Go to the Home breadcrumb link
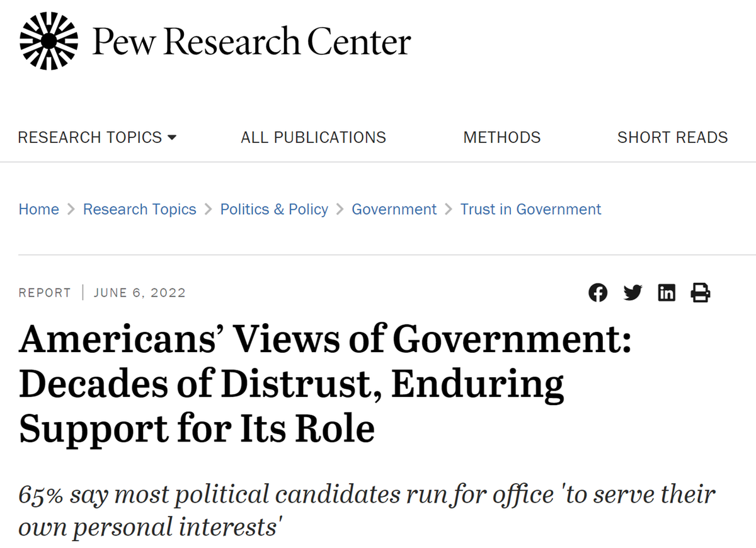 pyautogui.click(x=39, y=209)
